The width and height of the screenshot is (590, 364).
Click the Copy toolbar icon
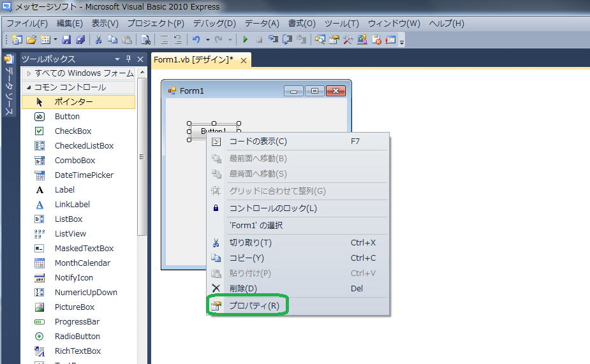112,40
